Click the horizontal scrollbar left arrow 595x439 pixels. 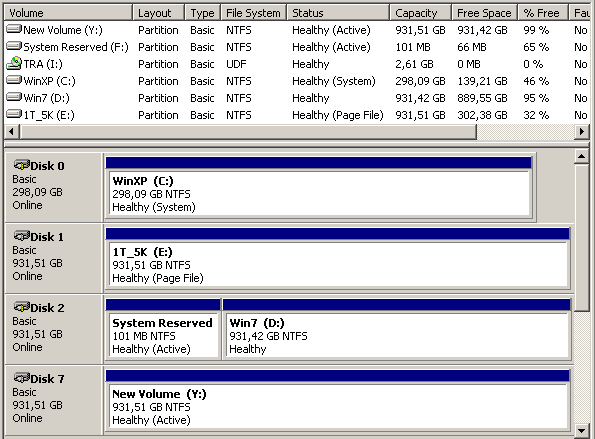point(11,132)
